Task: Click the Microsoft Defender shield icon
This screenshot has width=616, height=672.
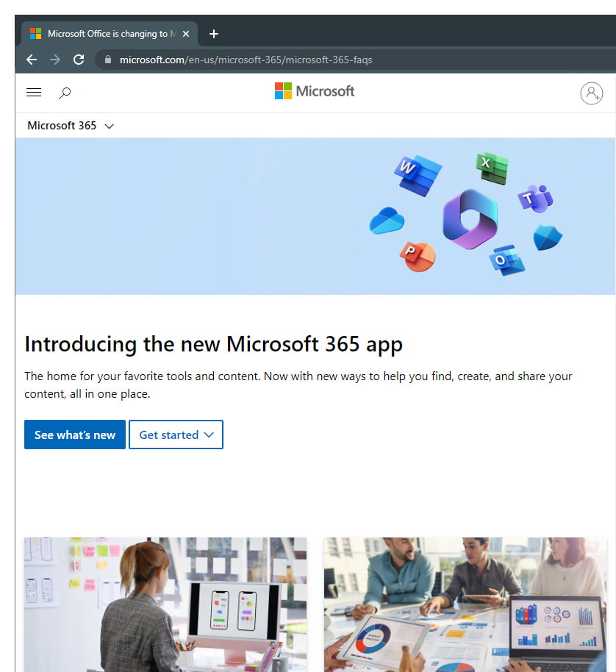Action: [x=548, y=237]
